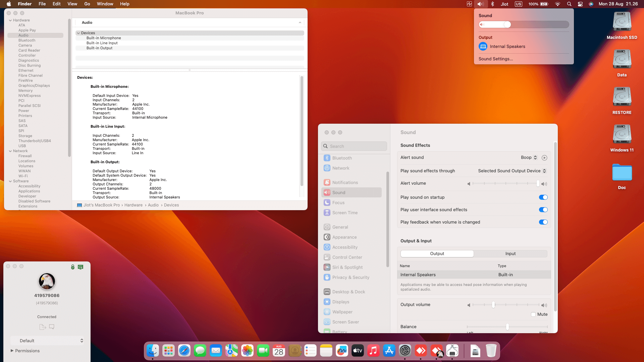The width and height of the screenshot is (644, 362).
Task: Click the file transfer icon in AnyDesk panel
Action: 43,327
